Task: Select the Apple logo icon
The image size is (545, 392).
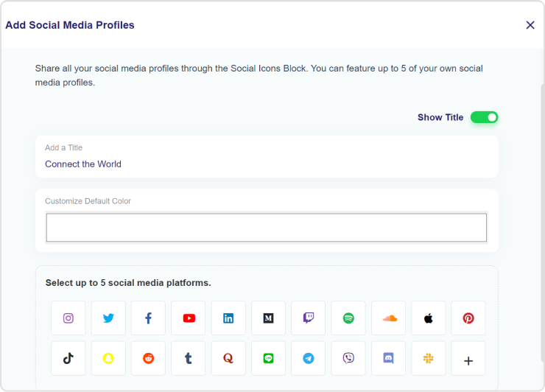Action: point(429,318)
